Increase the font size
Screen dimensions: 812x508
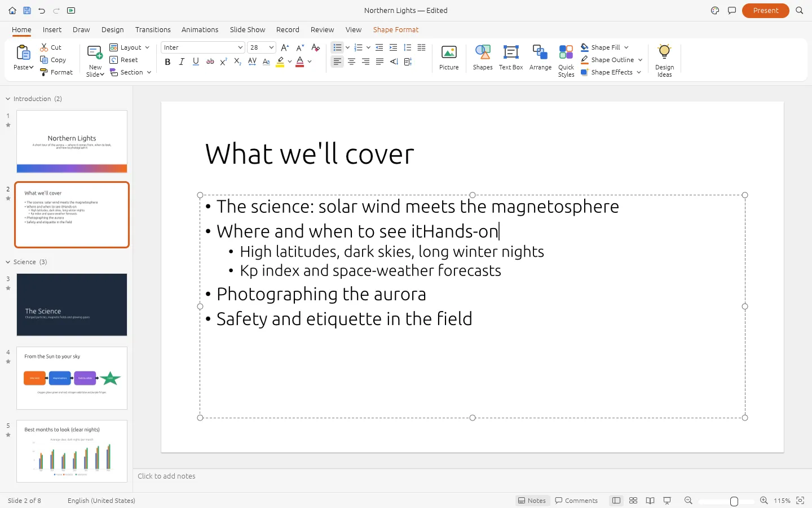[285, 47]
